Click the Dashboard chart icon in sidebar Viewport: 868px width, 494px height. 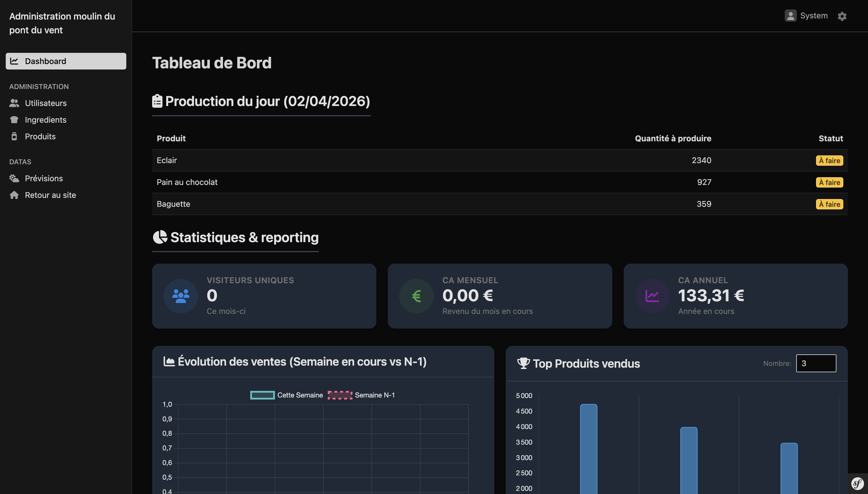click(x=14, y=61)
